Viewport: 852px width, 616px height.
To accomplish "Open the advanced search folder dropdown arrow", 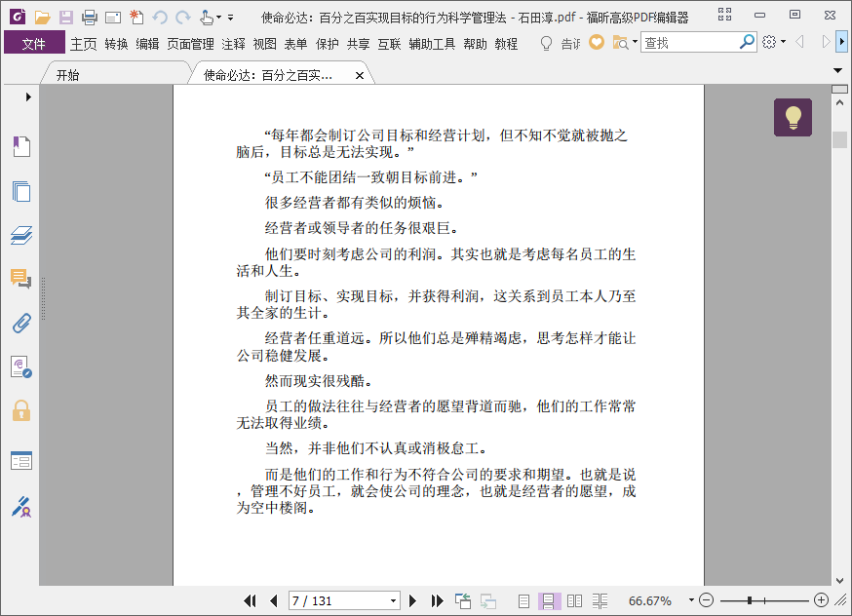I will (635, 41).
